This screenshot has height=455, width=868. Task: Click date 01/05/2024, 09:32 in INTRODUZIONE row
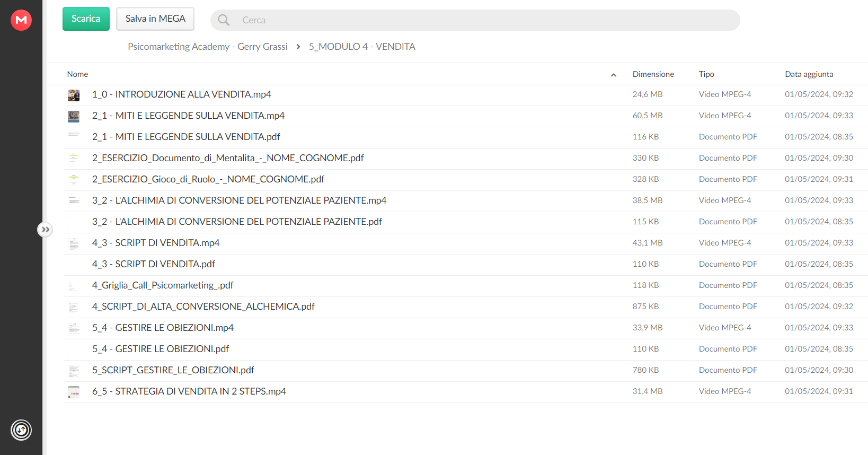pyautogui.click(x=819, y=94)
